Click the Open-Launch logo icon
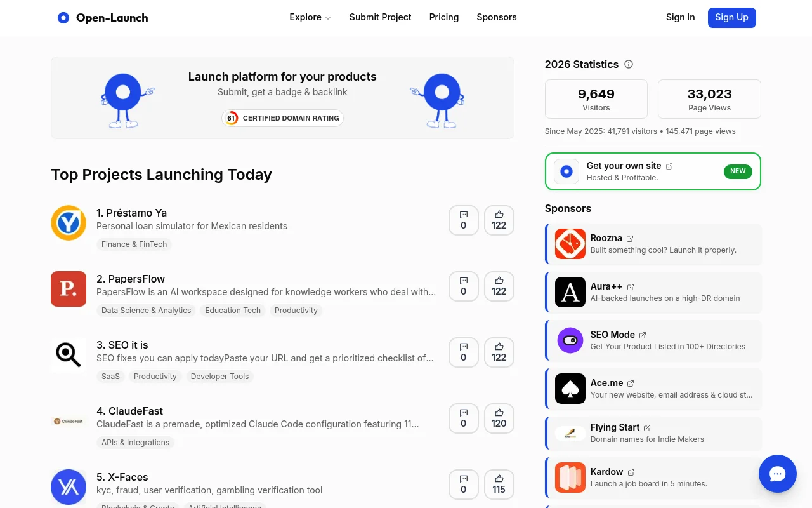Screen dimensions: 812x508 (63, 18)
